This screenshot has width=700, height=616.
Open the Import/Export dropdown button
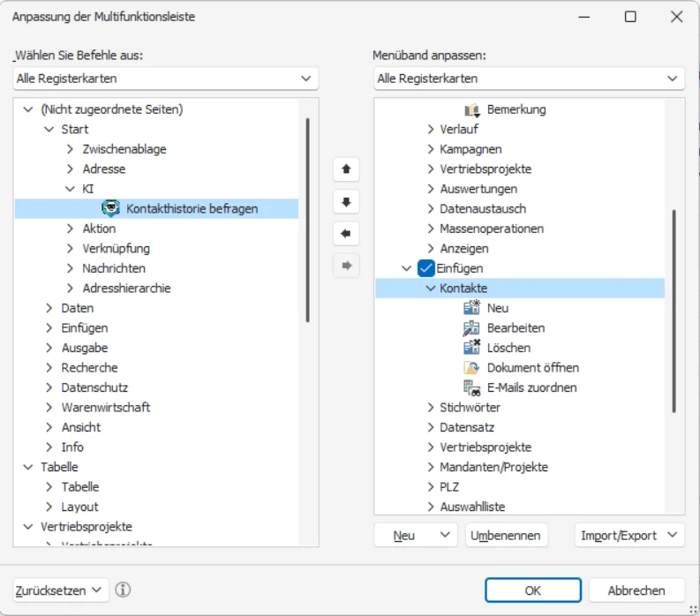coord(629,535)
